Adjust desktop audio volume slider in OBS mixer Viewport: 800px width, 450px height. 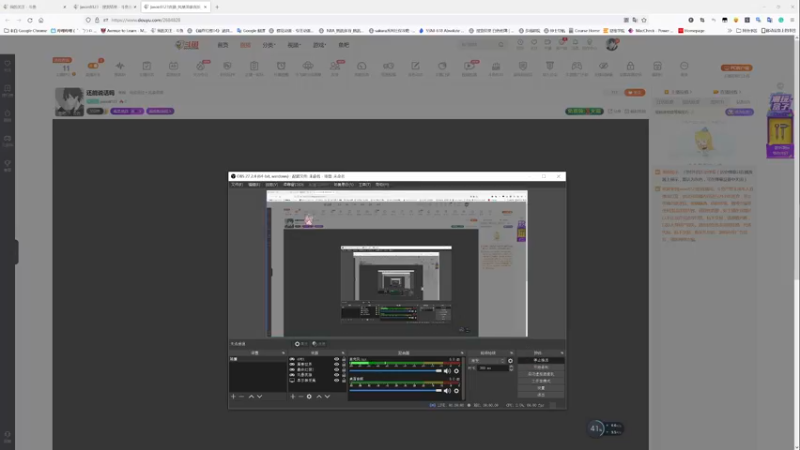click(395, 391)
